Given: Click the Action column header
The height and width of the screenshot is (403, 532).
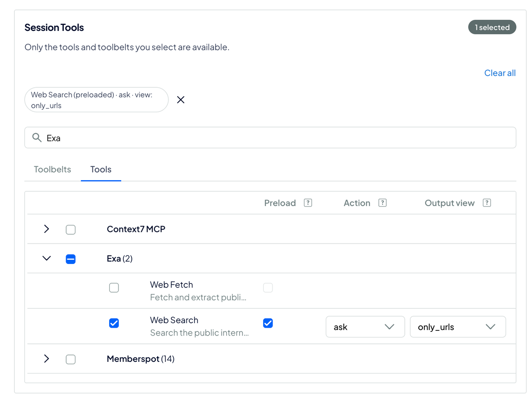Looking at the screenshot, I should pyautogui.click(x=357, y=203).
